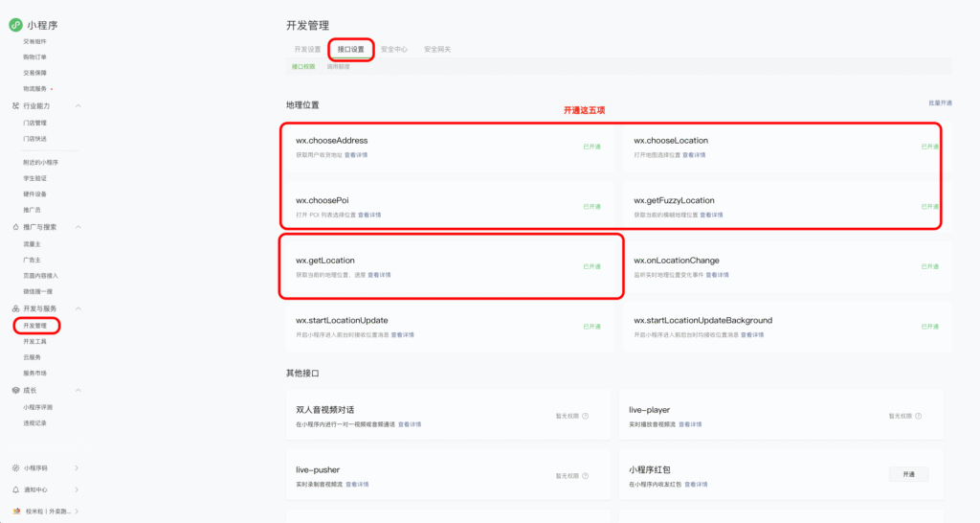Open 服务市场 in the sidebar
The image size is (980, 523).
35,373
